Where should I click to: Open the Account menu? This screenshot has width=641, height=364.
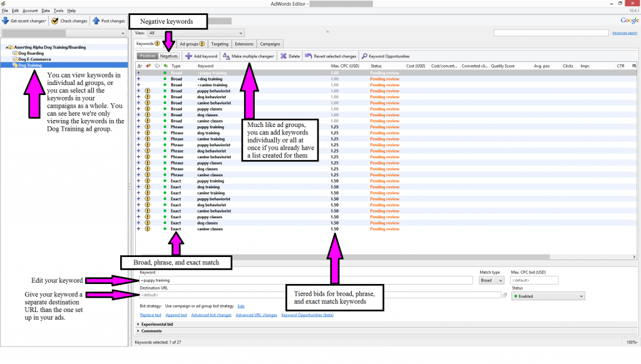pos(30,11)
